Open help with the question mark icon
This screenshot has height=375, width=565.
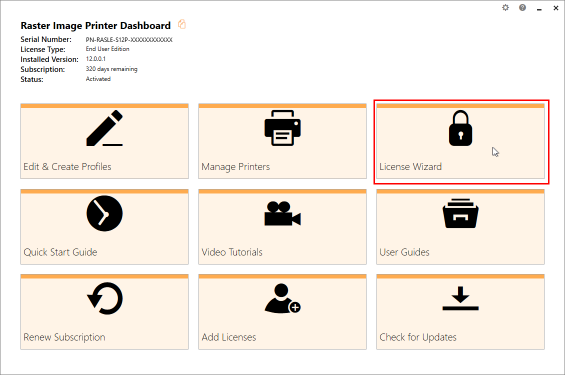point(522,8)
